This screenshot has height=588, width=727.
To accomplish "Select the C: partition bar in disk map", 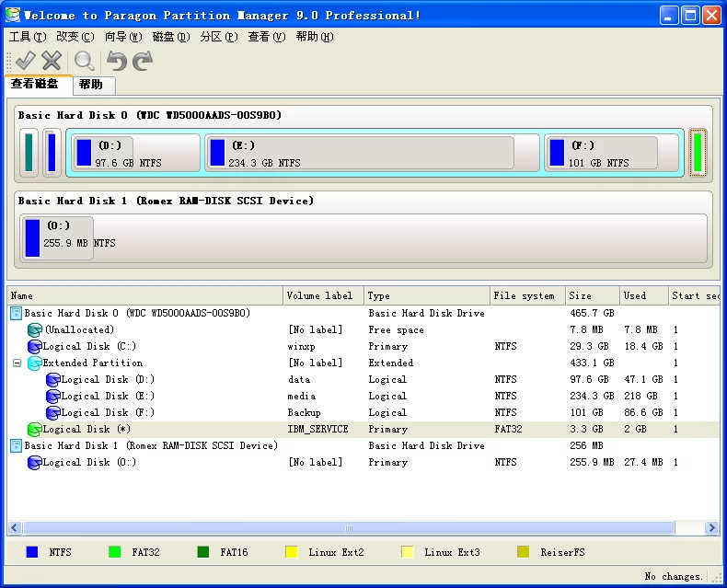I will pos(52,153).
